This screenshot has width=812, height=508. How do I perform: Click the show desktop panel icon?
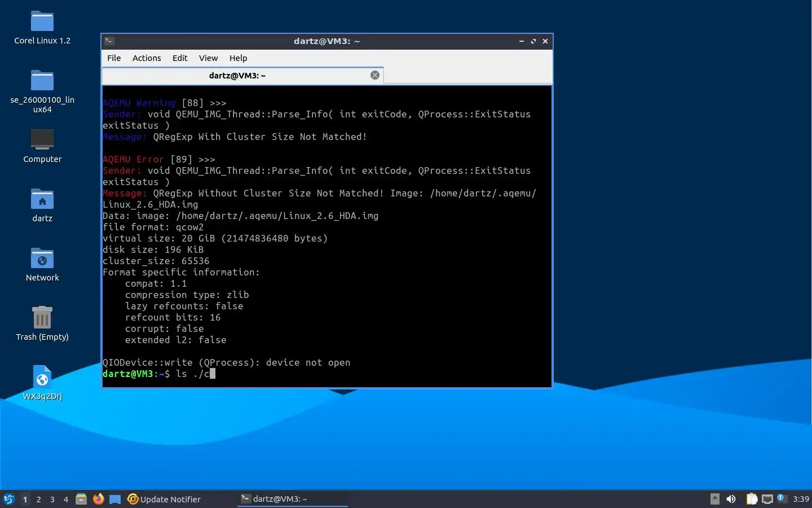(115, 499)
